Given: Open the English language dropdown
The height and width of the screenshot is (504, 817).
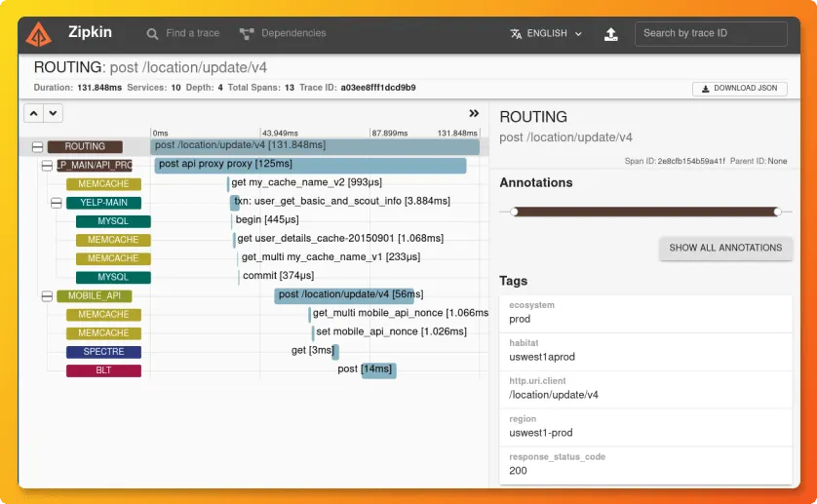Looking at the screenshot, I should [546, 34].
